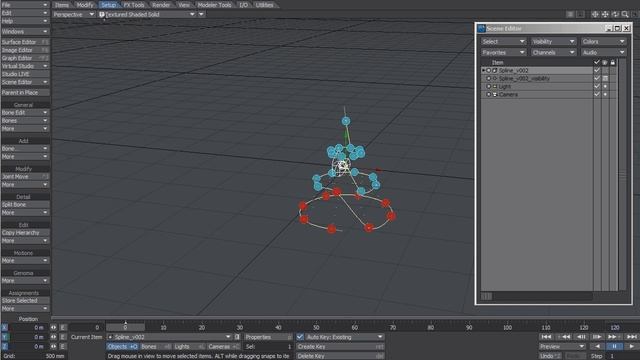Step back one frame
Screen dimensions: 640x360
coord(580,337)
